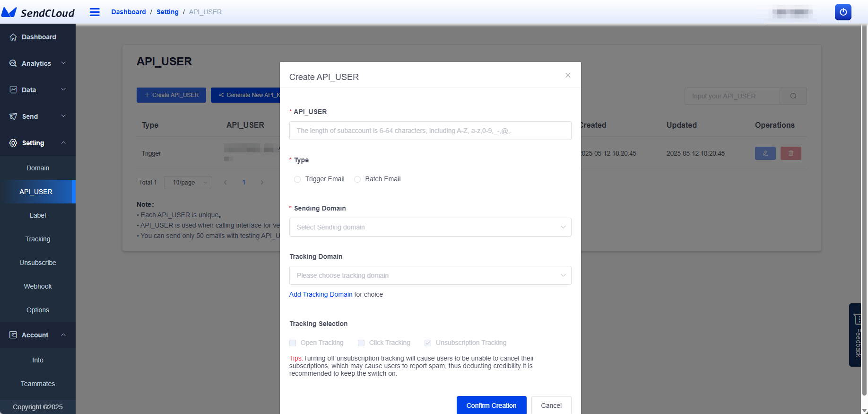The image size is (868, 414).
Task: Click into the API_USER name input field
Action: (430, 131)
